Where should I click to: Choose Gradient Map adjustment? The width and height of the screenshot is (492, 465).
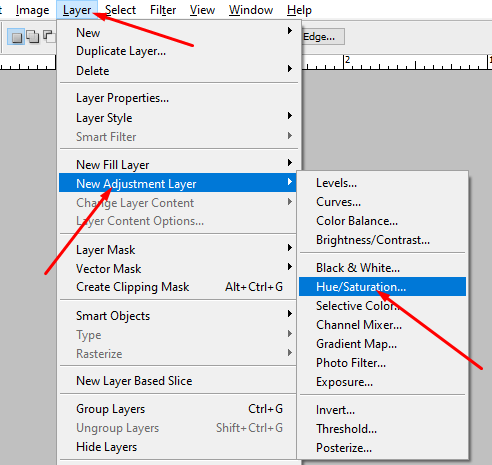(x=382, y=344)
